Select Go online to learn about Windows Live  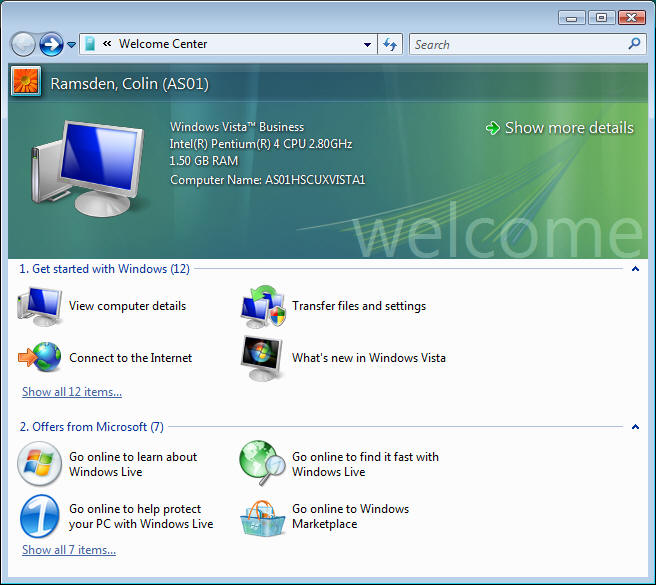pos(133,464)
